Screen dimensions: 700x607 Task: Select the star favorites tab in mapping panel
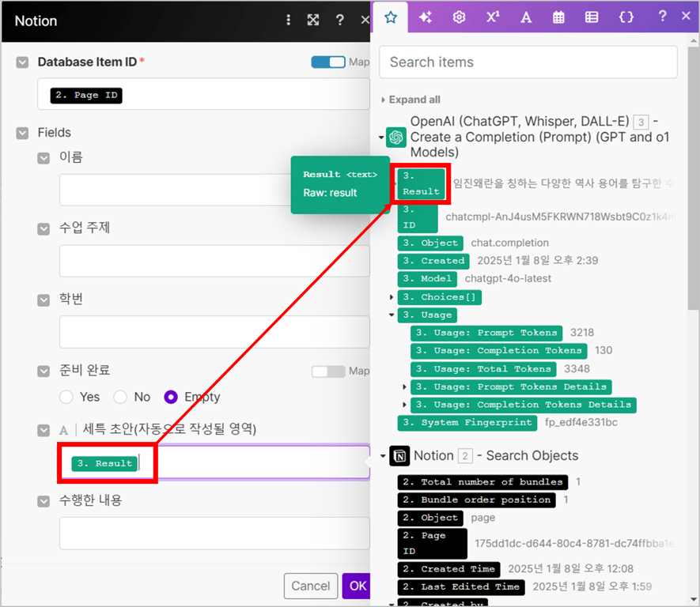[x=391, y=17]
